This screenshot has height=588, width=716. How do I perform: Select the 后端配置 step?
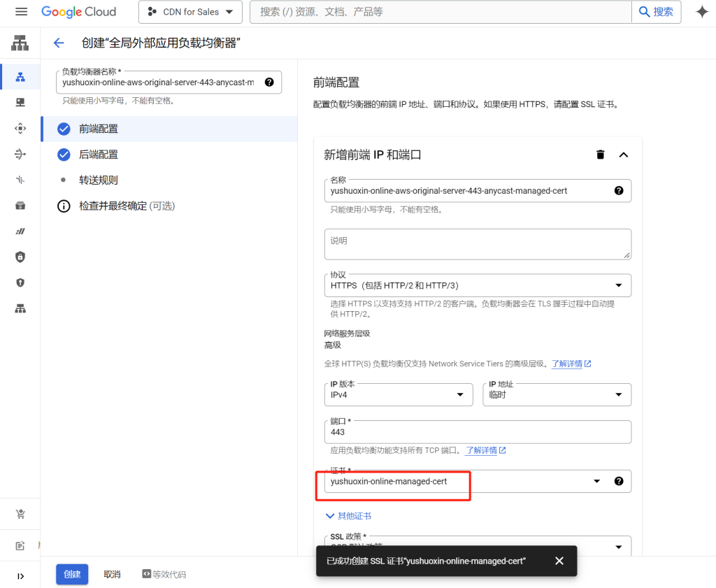(99, 155)
